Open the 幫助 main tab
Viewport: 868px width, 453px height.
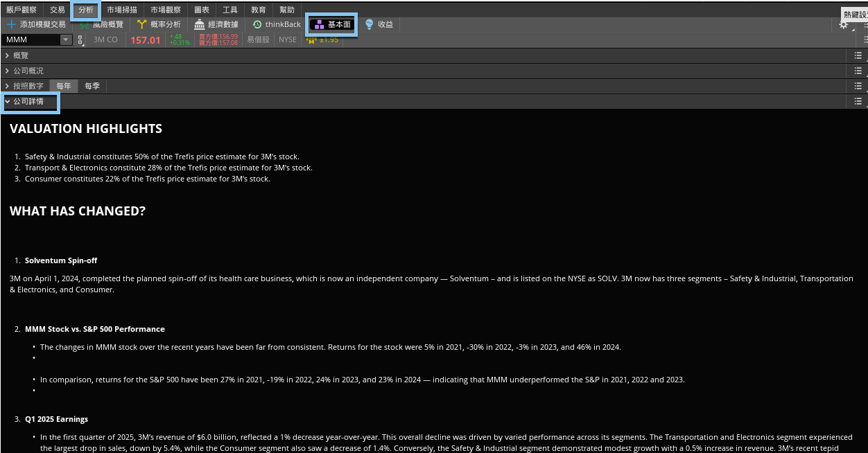tap(287, 10)
